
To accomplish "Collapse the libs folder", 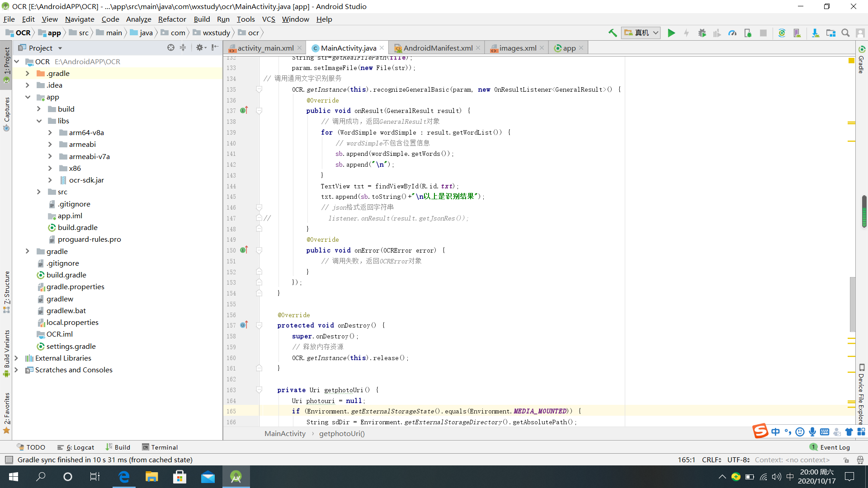I will coord(39,121).
